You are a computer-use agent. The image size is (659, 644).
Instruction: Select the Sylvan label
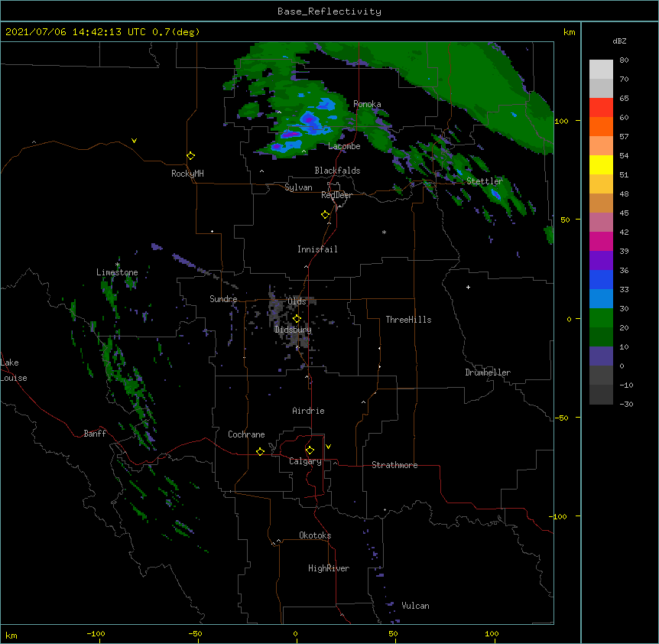point(298,187)
